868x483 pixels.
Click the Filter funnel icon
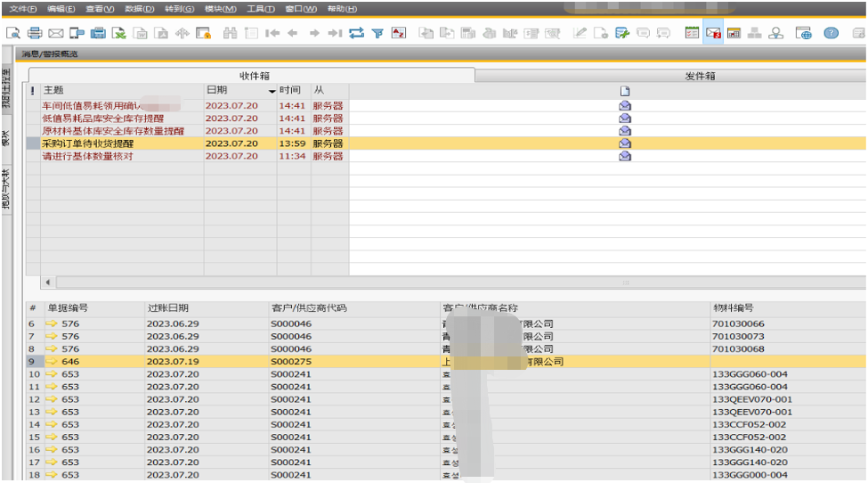(x=377, y=33)
